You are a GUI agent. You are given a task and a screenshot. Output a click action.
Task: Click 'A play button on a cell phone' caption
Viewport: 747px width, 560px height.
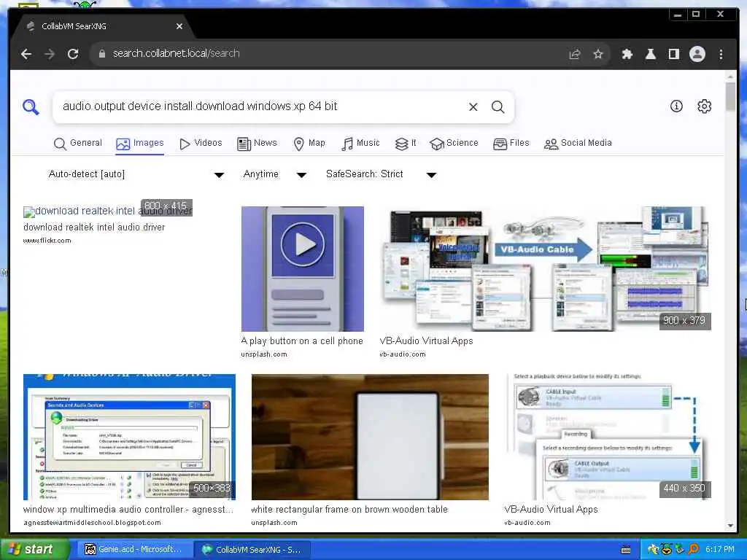(x=302, y=341)
